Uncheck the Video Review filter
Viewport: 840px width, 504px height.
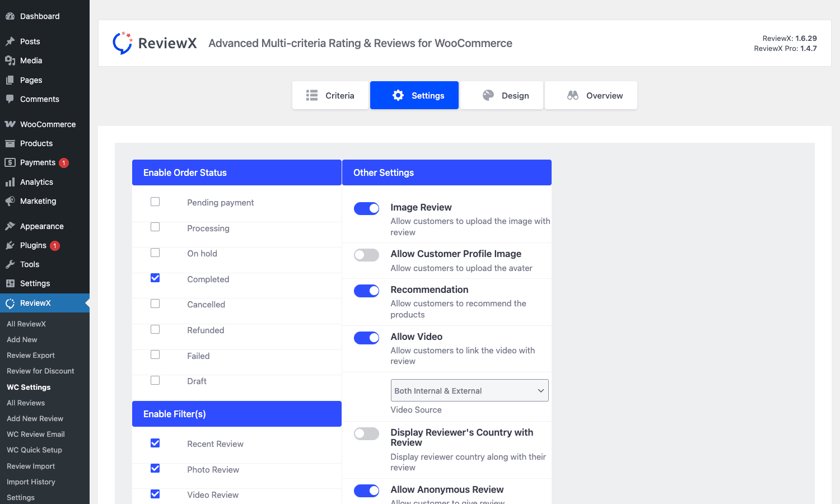tap(155, 494)
